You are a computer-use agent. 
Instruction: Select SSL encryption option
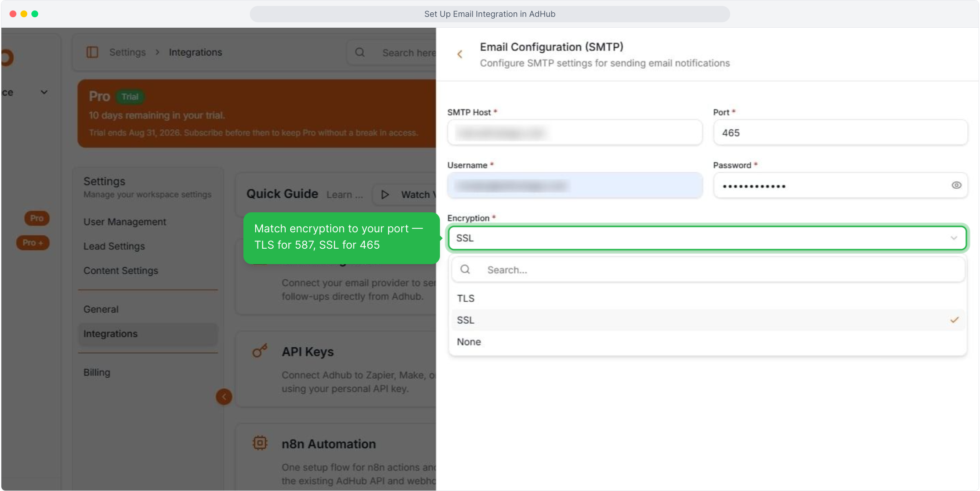click(x=707, y=320)
